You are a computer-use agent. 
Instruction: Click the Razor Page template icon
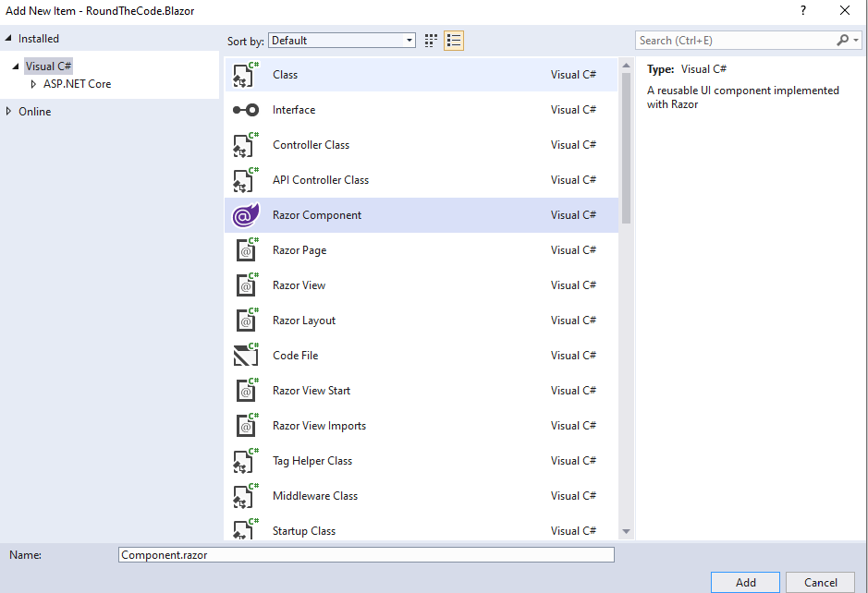[247, 250]
